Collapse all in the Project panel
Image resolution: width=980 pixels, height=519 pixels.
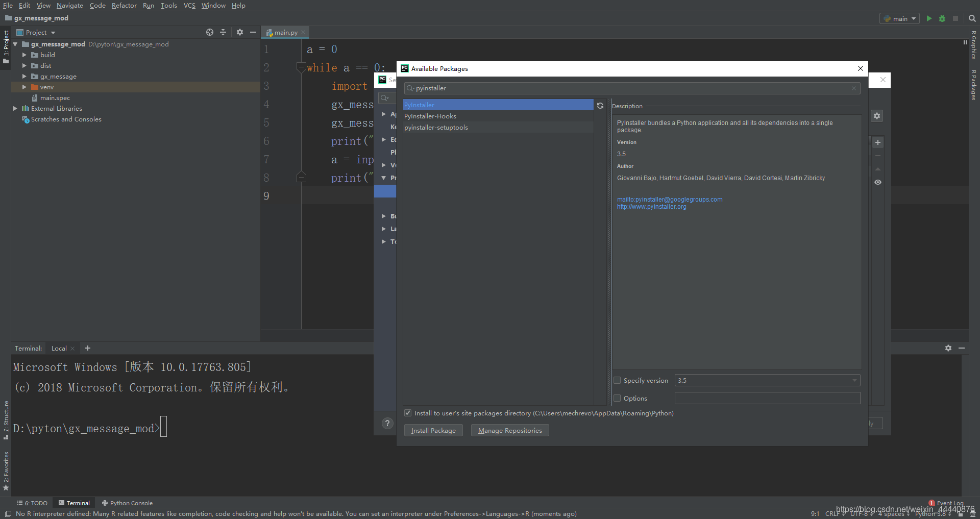[223, 32]
